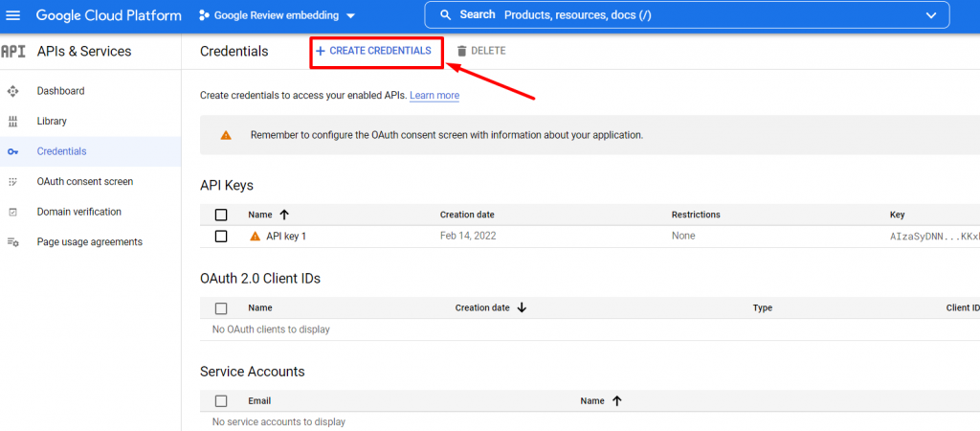Click the Library sidebar icon
This screenshot has width=980, height=431.
(x=12, y=122)
